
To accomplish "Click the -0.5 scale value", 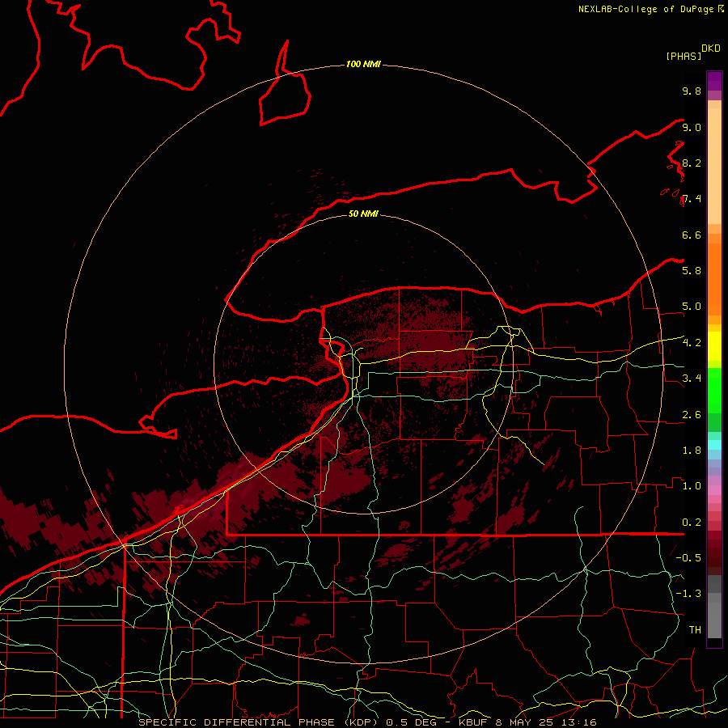I will coord(688,557).
